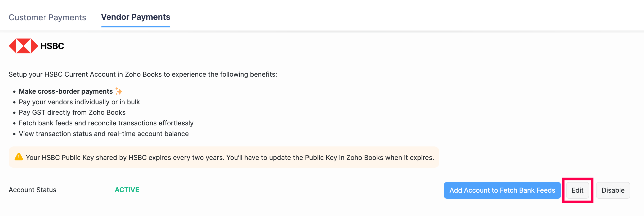The width and height of the screenshot is (644, 216).
Task: Click the yellow warning triangle icon
Action: 19,157
